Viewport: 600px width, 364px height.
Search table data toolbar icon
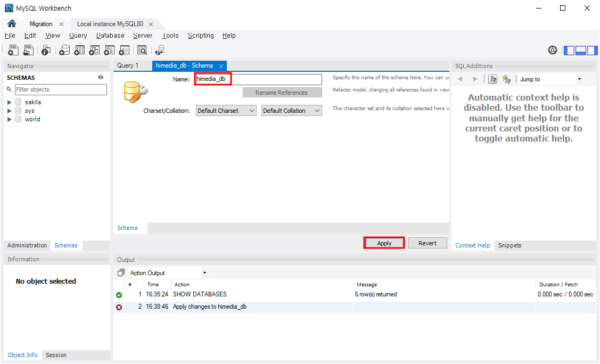click(x=142, y=50)
